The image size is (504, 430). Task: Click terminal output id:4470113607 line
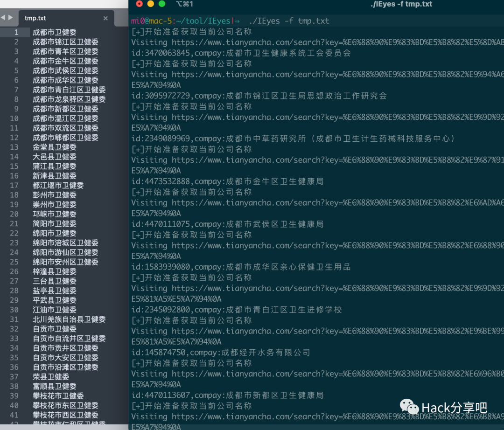click(228, 395)
